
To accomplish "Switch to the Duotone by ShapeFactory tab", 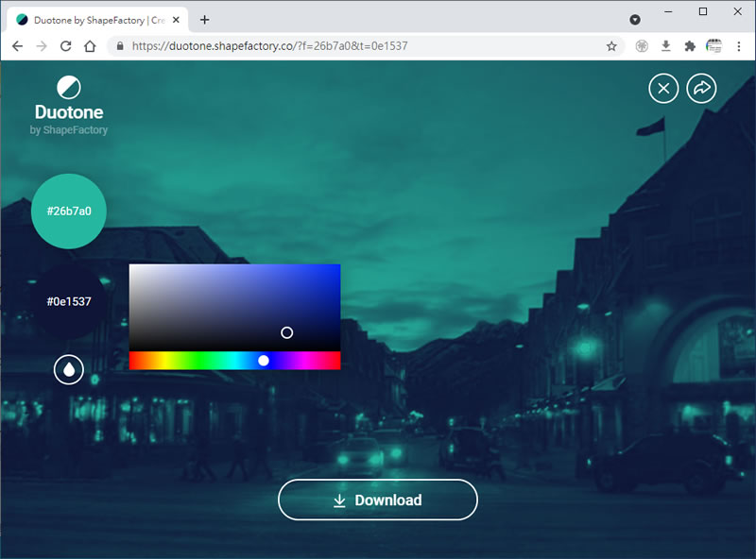I will pos(94,19).
